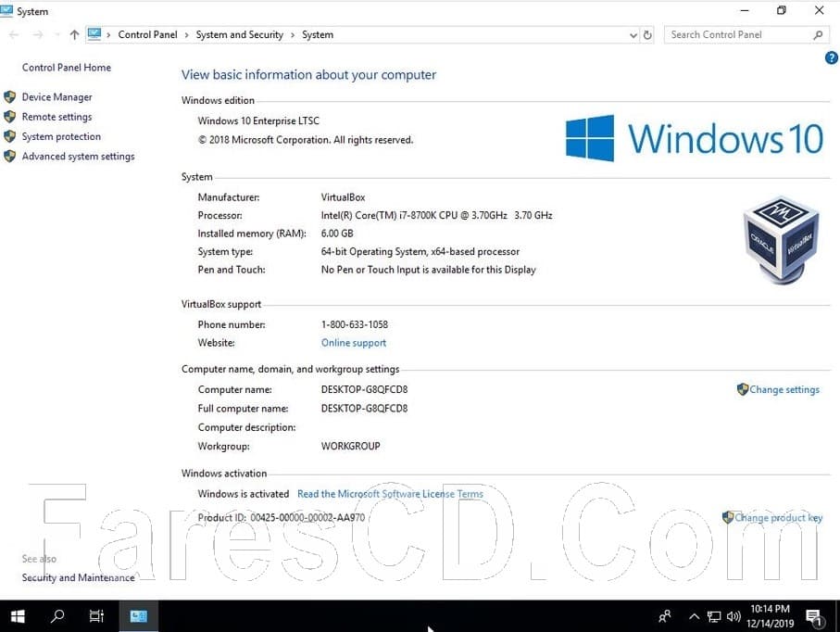Click the computer icon in the address bar
This screenshot has height=632, width=840.
pyautogui.click(x=94, y=34)
